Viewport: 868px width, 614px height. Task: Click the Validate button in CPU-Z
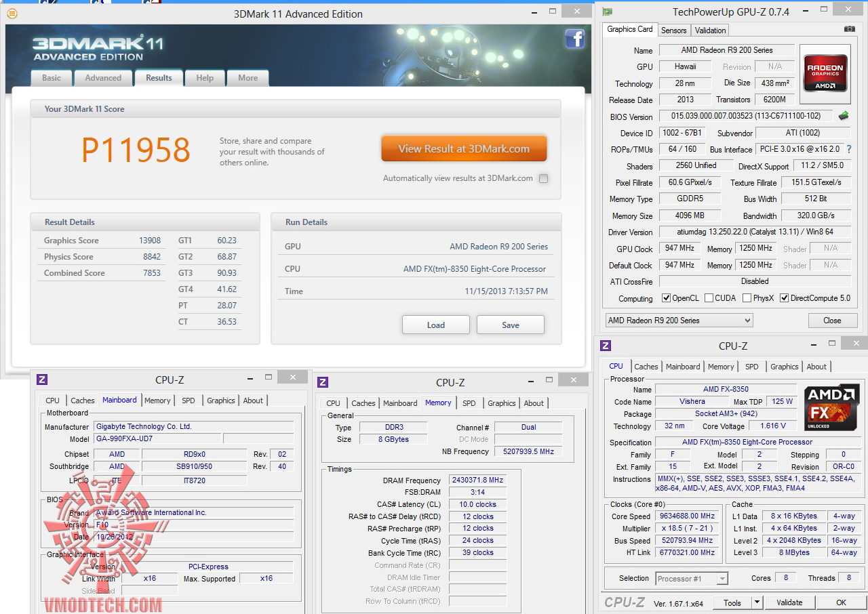(x=789, y=602)
